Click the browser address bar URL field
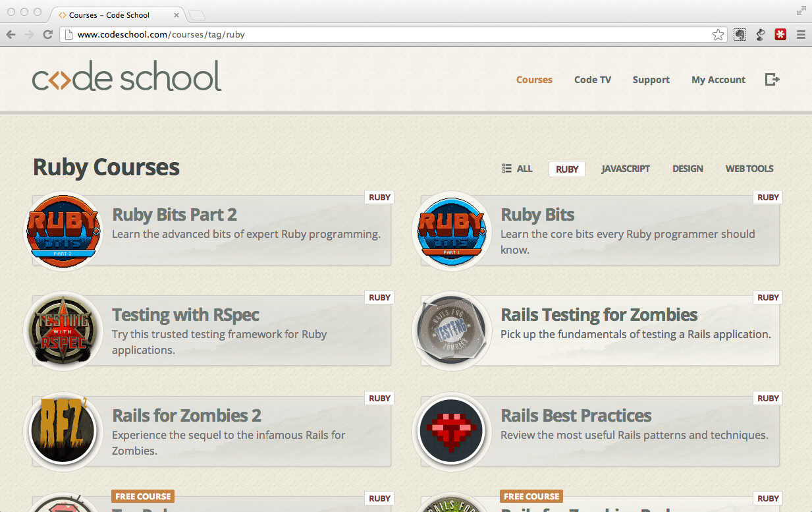812x512 pixels. coord(389,35)
